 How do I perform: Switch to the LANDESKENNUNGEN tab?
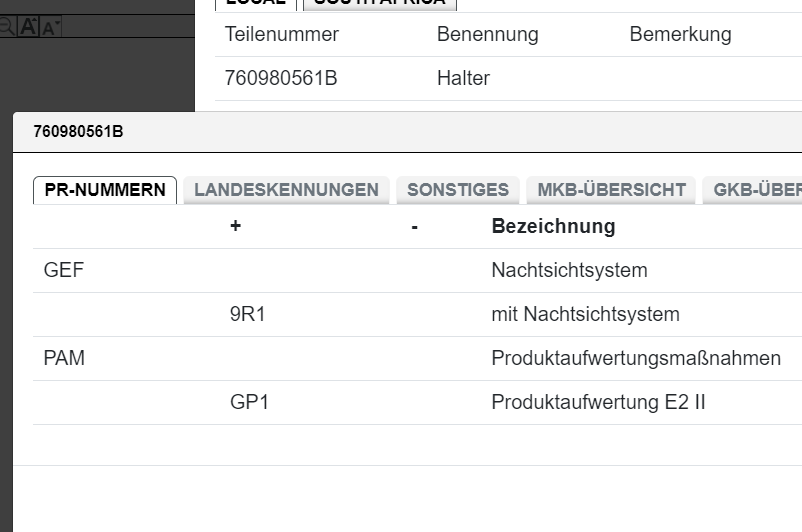point(286,190)
